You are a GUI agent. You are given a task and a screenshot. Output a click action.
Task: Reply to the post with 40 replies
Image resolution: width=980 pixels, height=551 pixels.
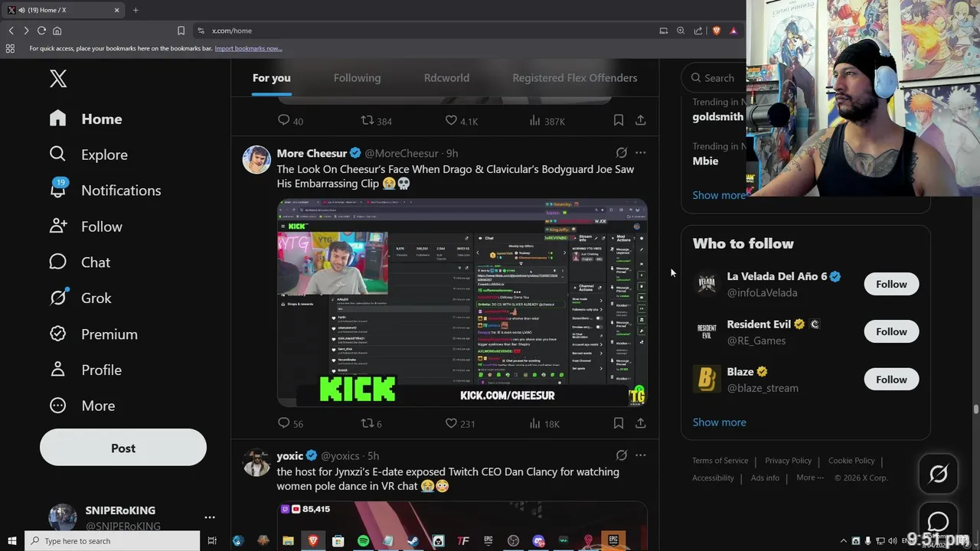[x=290, y=121]
